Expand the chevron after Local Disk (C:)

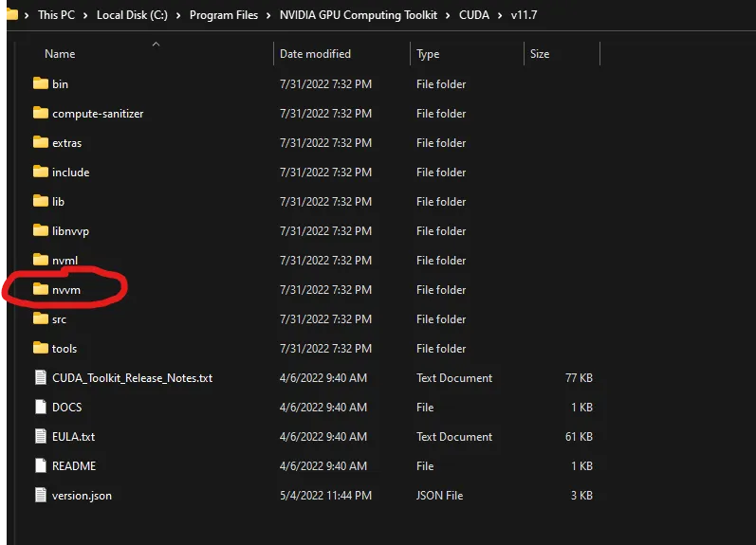[178, 15]
